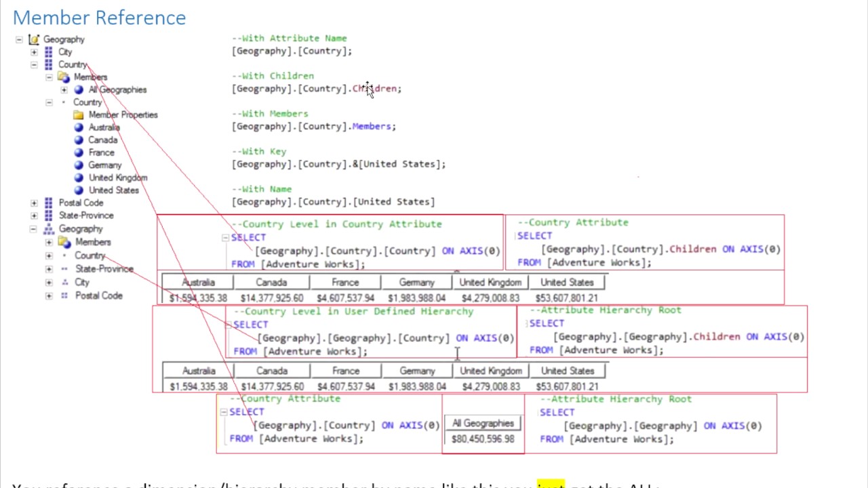Screen dimensions: 868x488
Task: Collapse the Members folder under Country attribute
Action: [x=49, y=77]
